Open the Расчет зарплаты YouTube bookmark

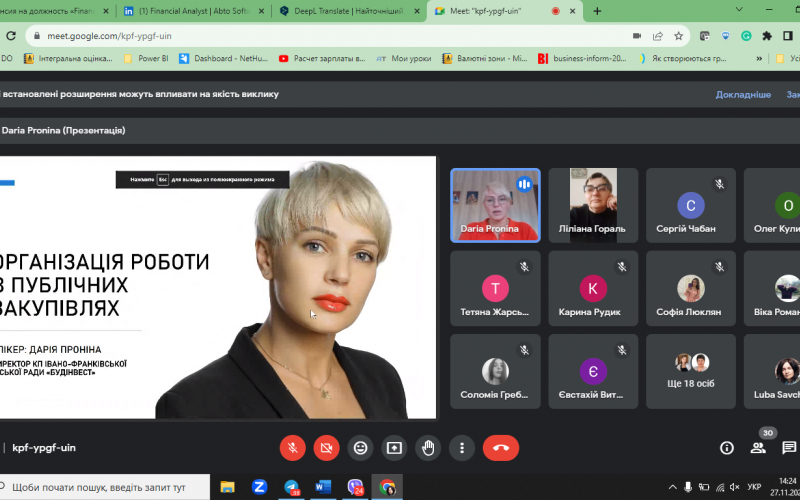click(322, 59)
